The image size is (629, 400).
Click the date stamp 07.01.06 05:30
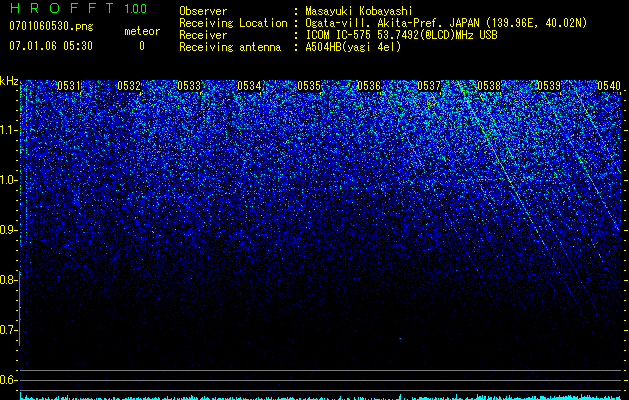coord(51,46)
